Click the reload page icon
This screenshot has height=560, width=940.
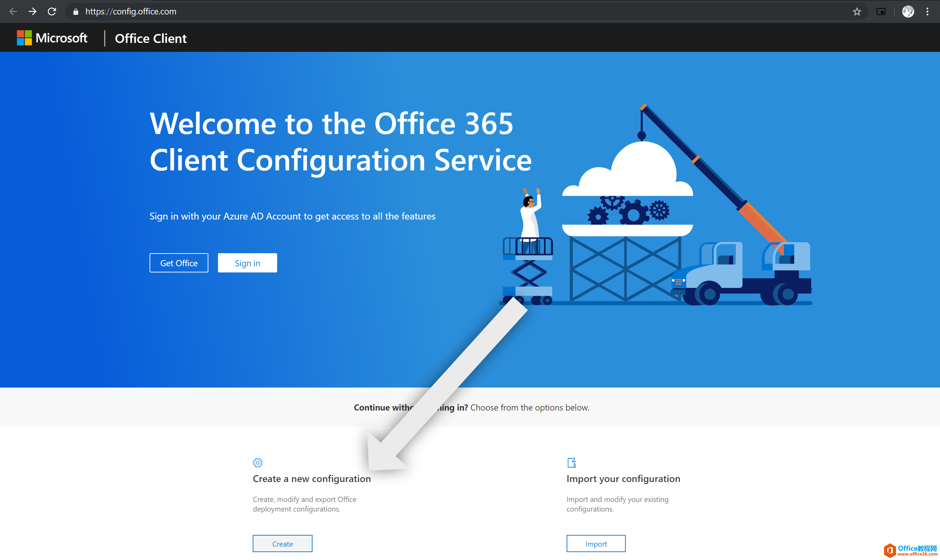click(x=52, y=11)
